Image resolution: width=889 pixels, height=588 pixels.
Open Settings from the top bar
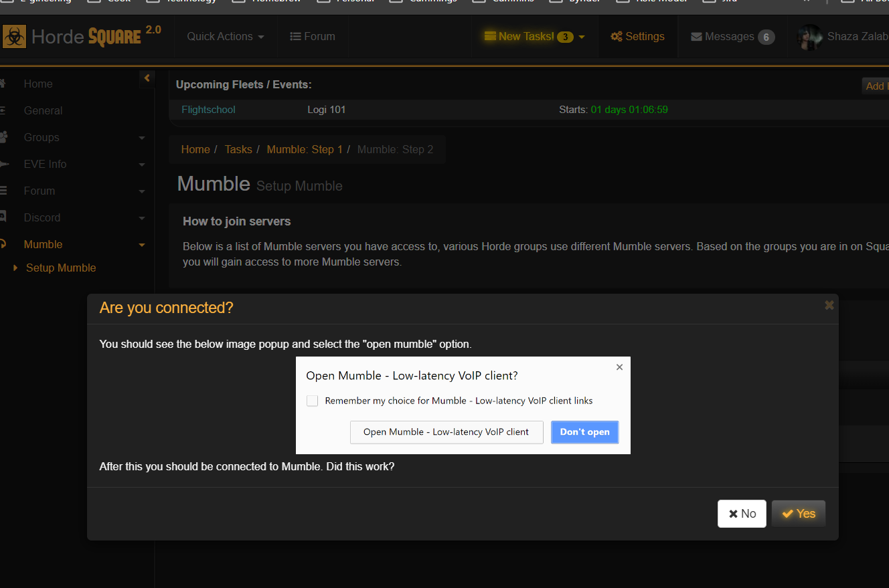click(638, 36)
